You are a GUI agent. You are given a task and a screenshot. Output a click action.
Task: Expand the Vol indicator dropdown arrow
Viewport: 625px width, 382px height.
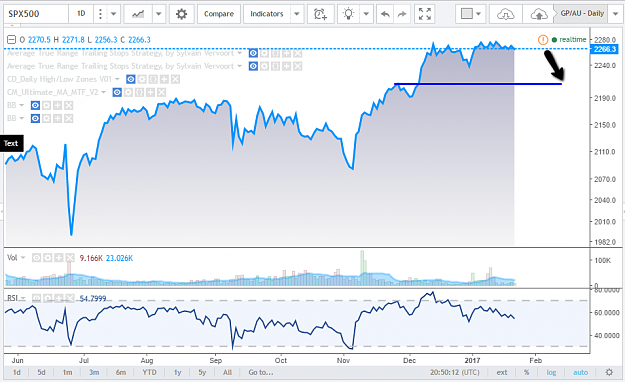coord(23,258)
